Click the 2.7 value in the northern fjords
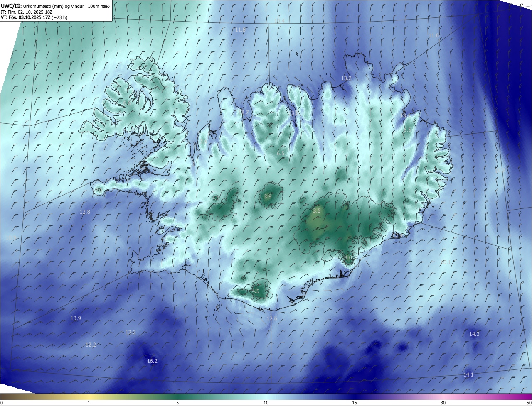Screen dimensions: 532x406 (245, 113)
